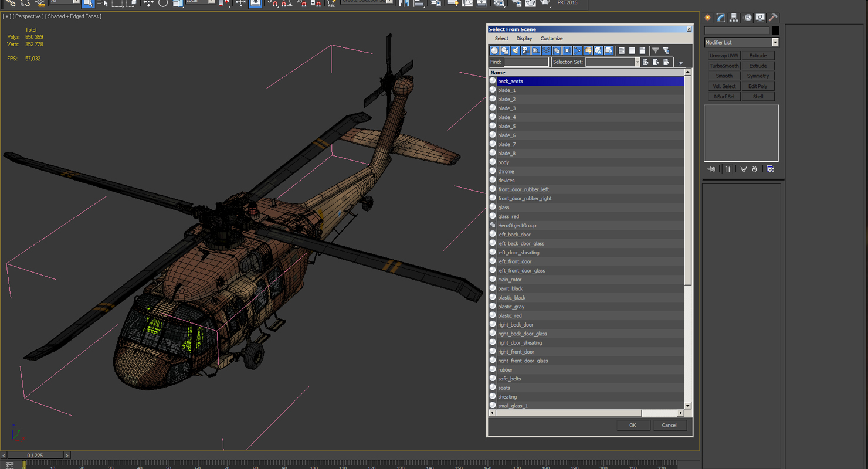Select the right_front_door_glass row
The height and width of the screenshot is (469, 868).
586,361
